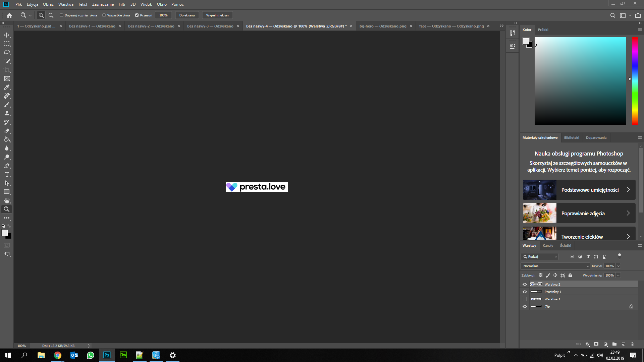Open the layer style fx menu
The width and height of the screenshot is (644, 362).
587,344
